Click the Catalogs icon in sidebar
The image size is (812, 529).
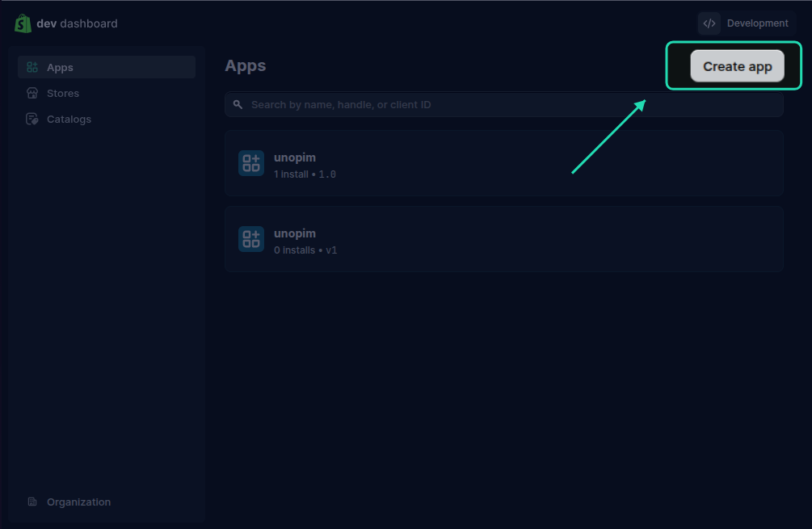click(x=32, y=119)
